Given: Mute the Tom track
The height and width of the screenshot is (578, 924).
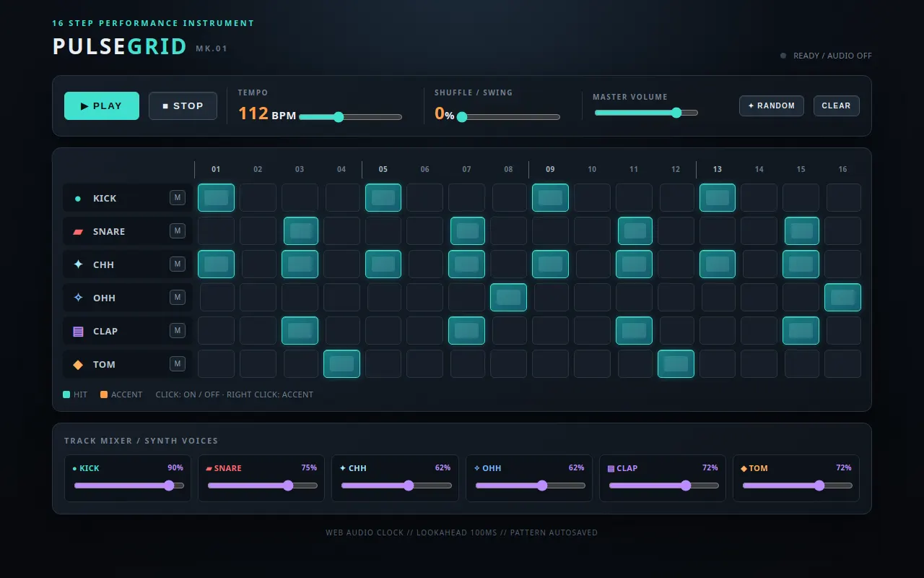Looking at the screenshot, I should tap(178, 363).
